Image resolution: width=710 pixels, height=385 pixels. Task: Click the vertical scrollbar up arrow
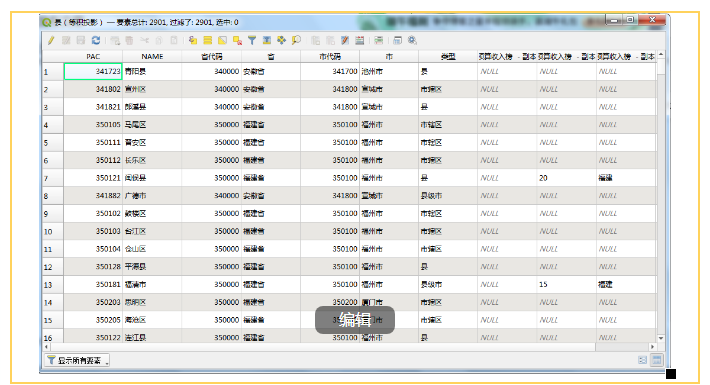661,54
